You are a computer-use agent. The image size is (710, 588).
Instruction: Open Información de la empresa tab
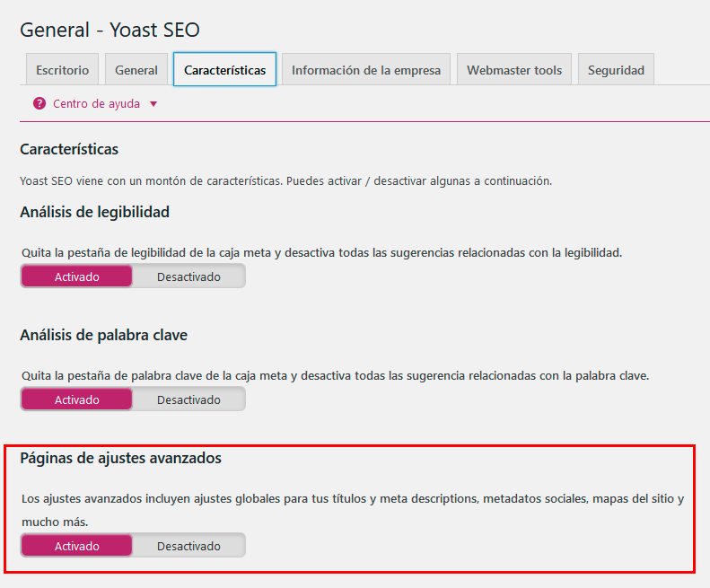click(x=366, y=70)
